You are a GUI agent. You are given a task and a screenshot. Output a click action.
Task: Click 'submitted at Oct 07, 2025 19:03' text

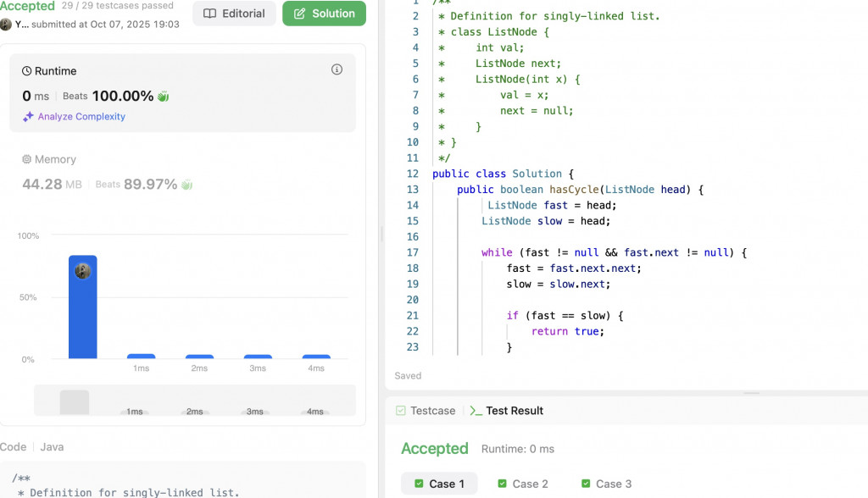click(x=105, y=25)
